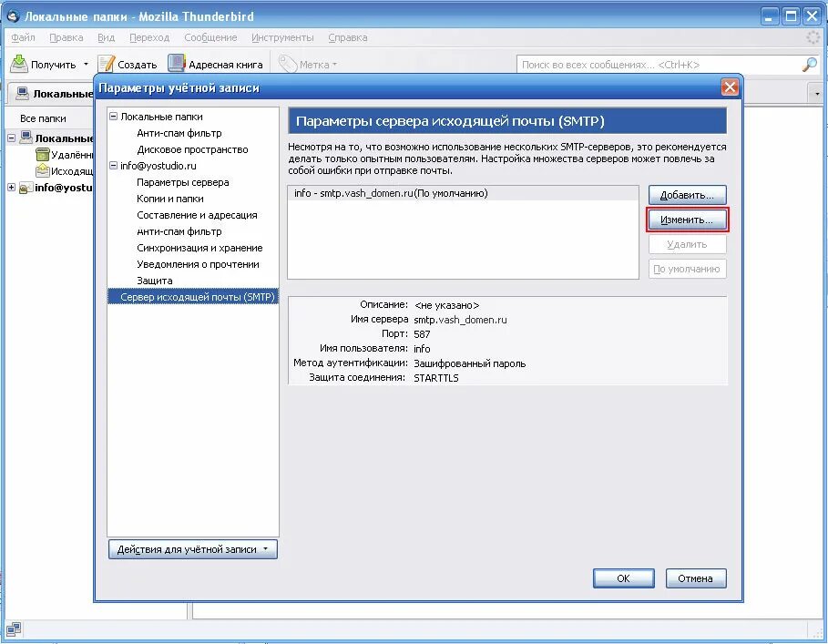828x644 pixels.
Task: Click the Метка dropdown toolbar button
Action: pos(308,64)
